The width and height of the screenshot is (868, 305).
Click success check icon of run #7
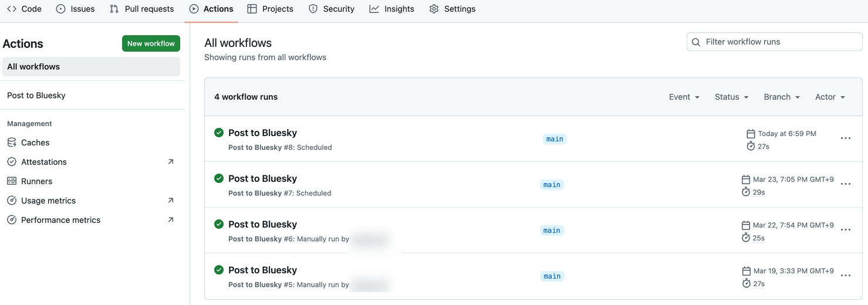(x=219, y=178)
